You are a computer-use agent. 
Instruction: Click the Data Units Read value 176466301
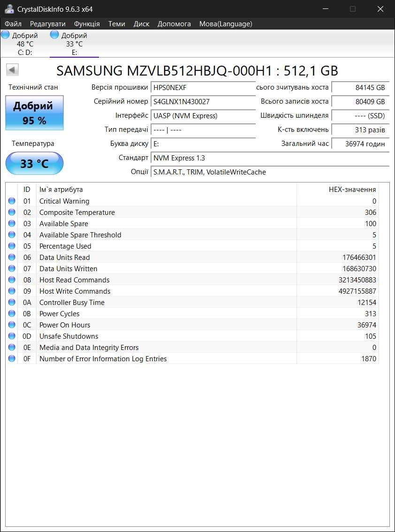click(x=359, y=258)
